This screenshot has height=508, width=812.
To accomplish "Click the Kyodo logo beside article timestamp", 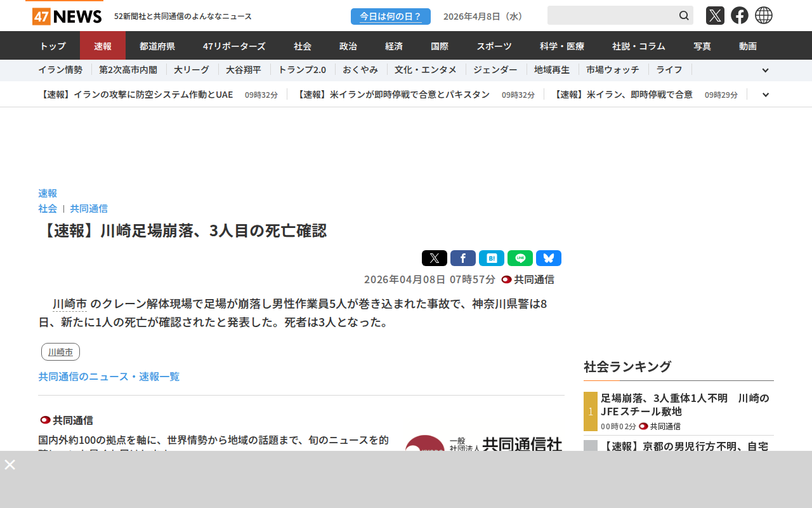I will (506, 279).
